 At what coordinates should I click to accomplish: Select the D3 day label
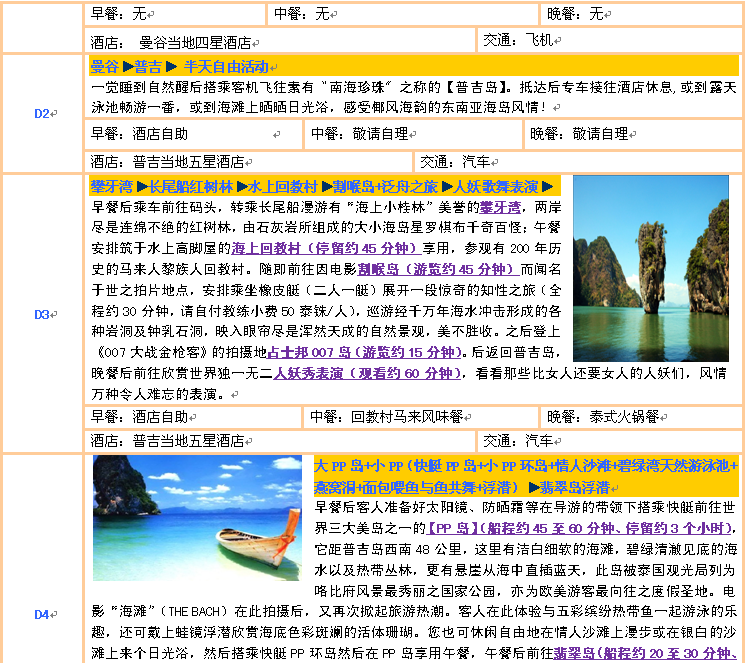click(41, 314)
